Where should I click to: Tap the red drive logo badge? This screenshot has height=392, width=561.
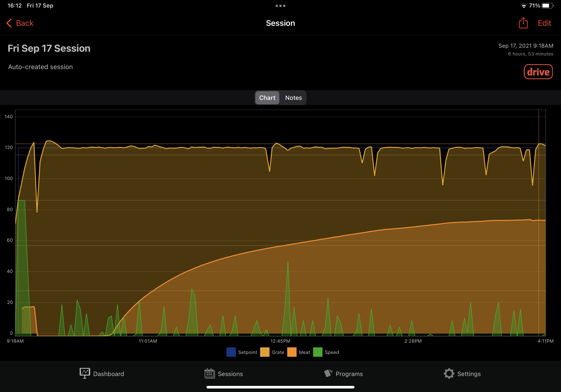pyautogui.click(x=538, y=72)
